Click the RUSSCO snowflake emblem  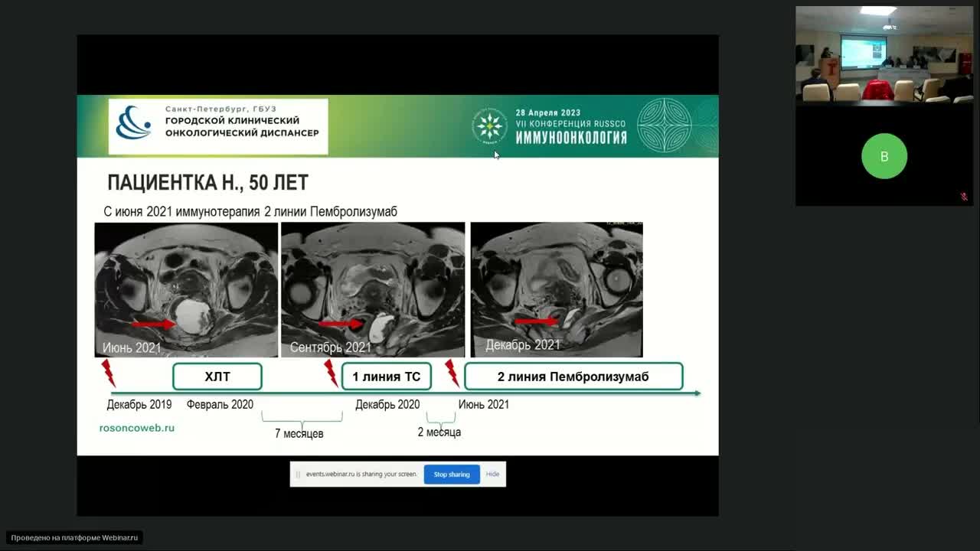(489, 126)
